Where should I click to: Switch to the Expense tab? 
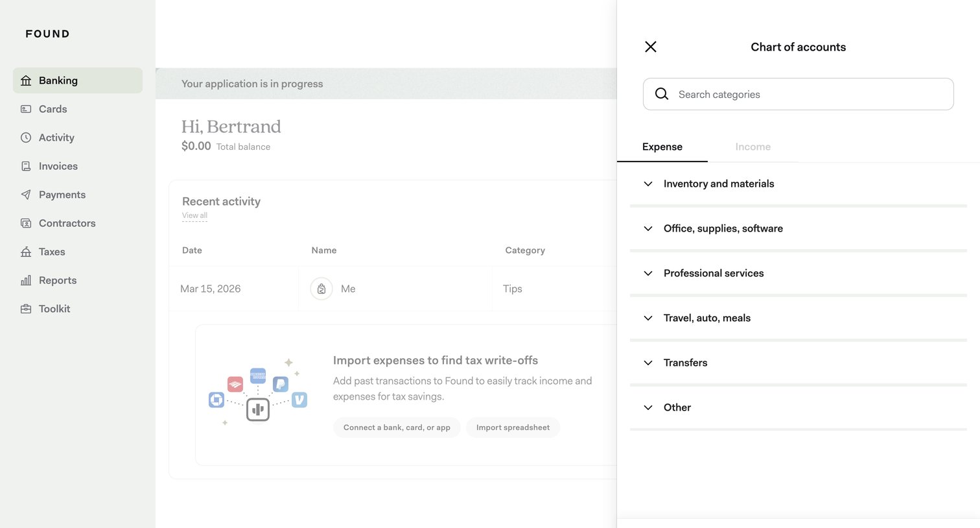coord(662,147)
